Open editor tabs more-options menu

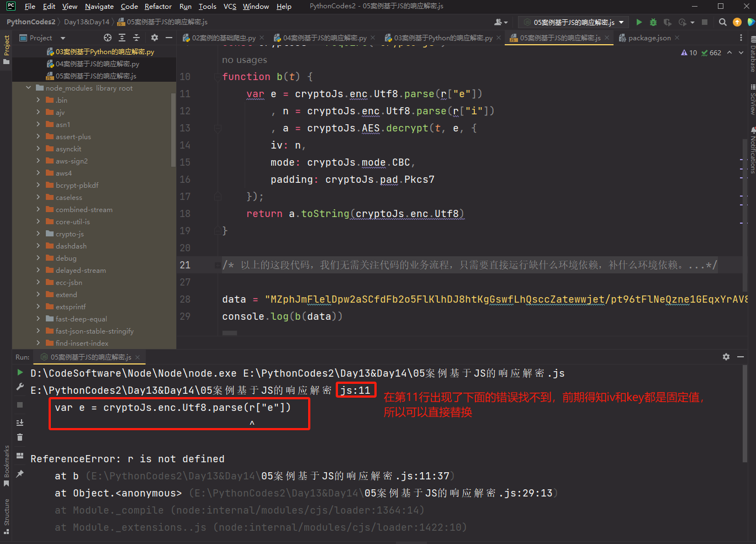point(741,38)
